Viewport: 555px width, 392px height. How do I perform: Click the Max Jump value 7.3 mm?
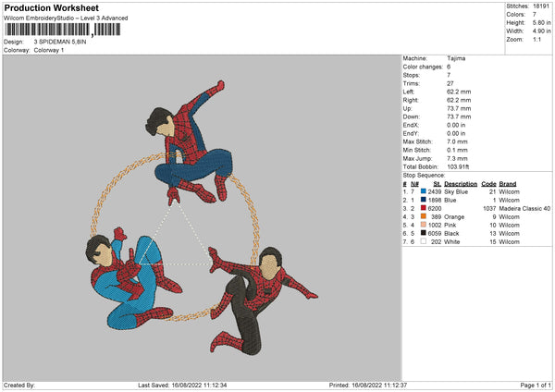point(457,158)
